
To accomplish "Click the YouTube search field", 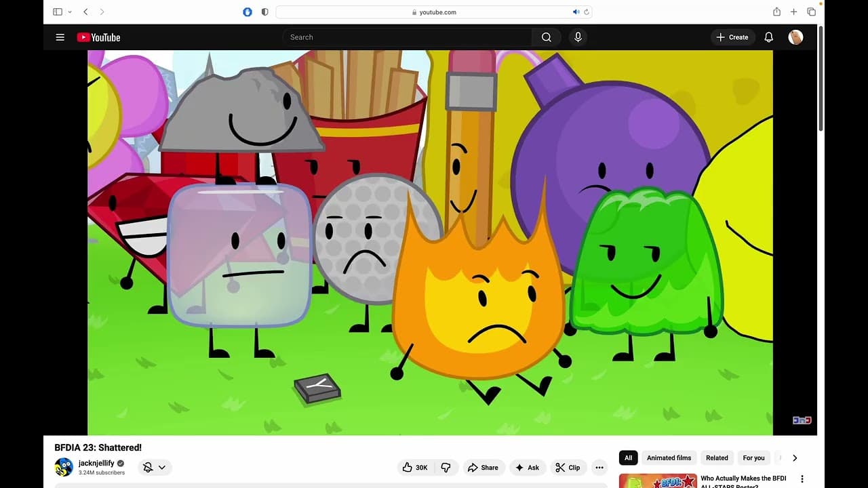I will click(x=407, y=37).
